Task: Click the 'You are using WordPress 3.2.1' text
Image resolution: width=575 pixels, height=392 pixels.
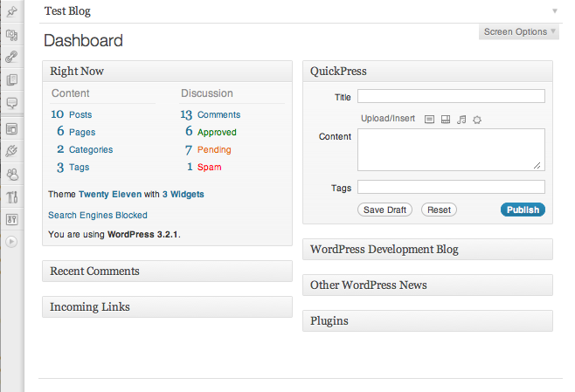Action: tap(114, 235)
